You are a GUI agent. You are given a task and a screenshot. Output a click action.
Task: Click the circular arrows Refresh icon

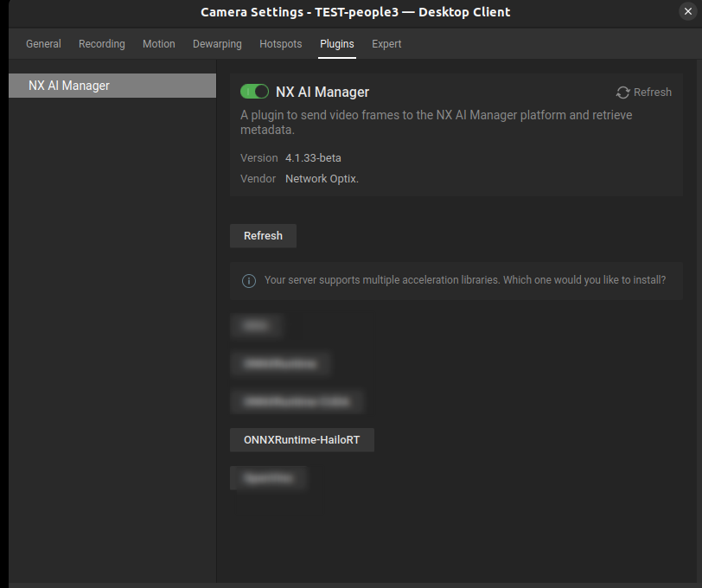(x=622, y=93)
